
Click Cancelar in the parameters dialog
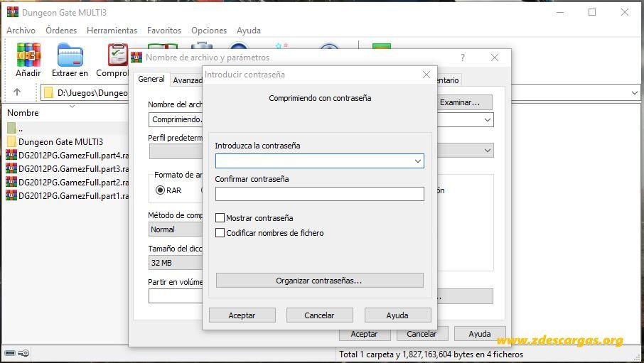422,335
